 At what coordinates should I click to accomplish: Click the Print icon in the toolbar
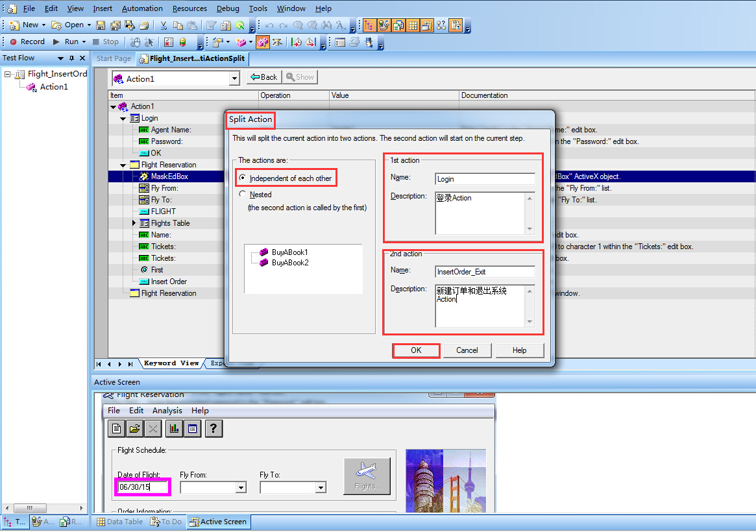pos(143,25)
